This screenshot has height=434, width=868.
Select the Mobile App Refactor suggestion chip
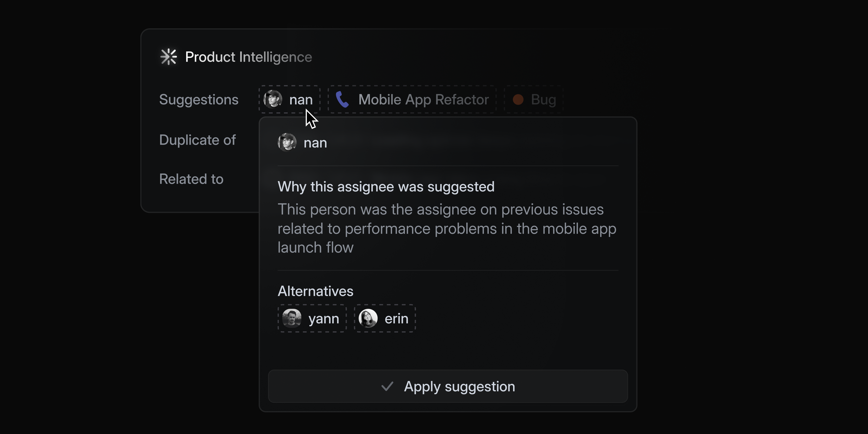pos(412,99)
